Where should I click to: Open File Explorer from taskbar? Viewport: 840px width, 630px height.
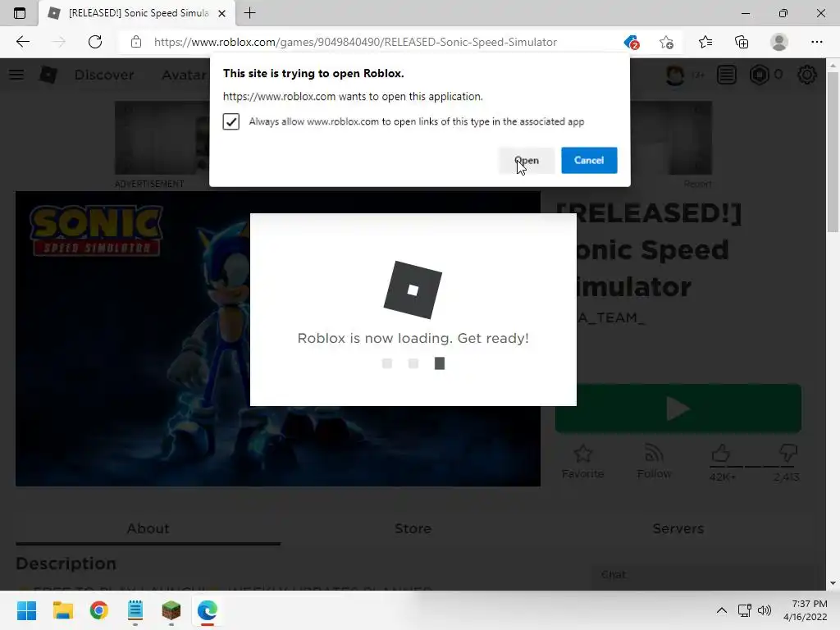click(x=62, y=610)
